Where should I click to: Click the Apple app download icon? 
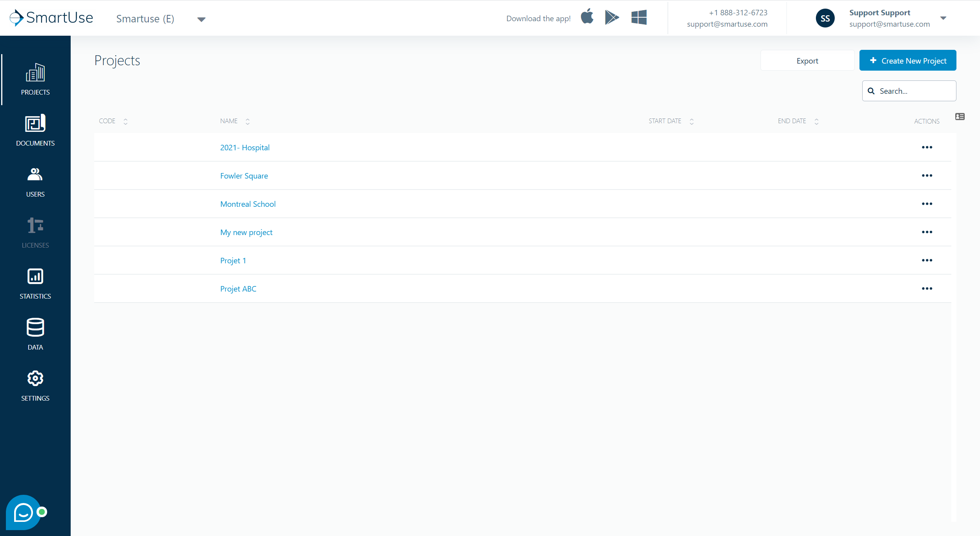[587, 17]
